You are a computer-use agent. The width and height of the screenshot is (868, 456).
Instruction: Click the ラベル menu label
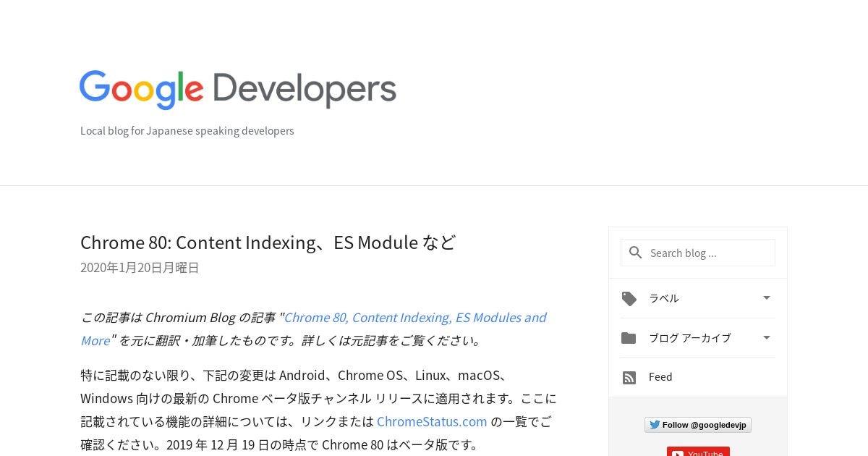[663, 298]
